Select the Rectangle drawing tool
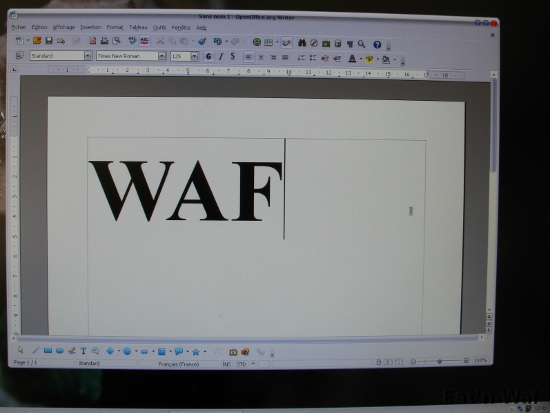 (x=48, y=350)
